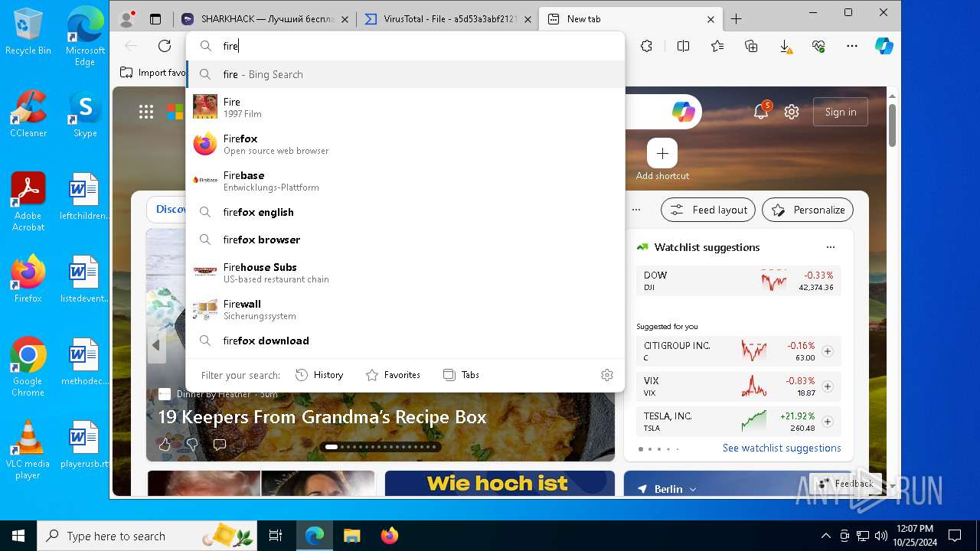Viewport: 980px width, 551px height.
Task: Open comments on the recipe article
Action: (220, 445)
